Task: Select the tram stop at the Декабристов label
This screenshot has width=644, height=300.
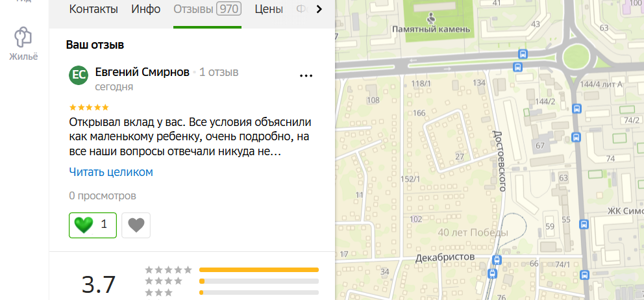Action: pyautogui.click(x=497, y=260)
